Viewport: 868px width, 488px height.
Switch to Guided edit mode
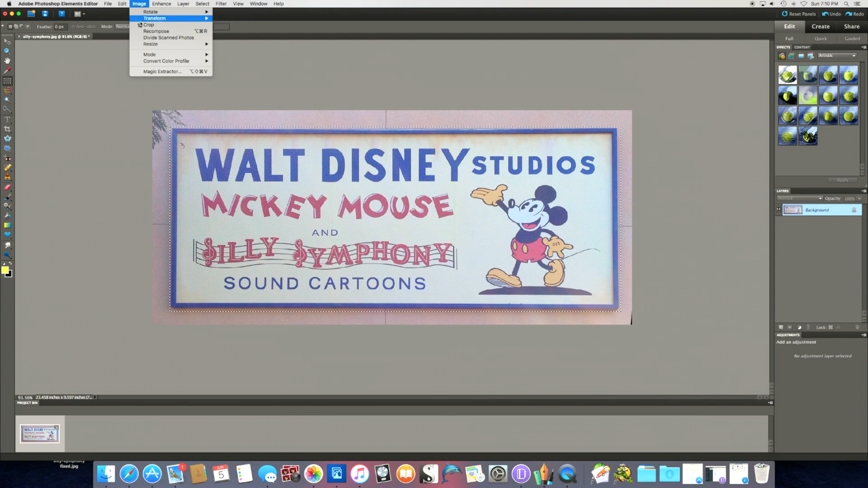coord(852,39)
